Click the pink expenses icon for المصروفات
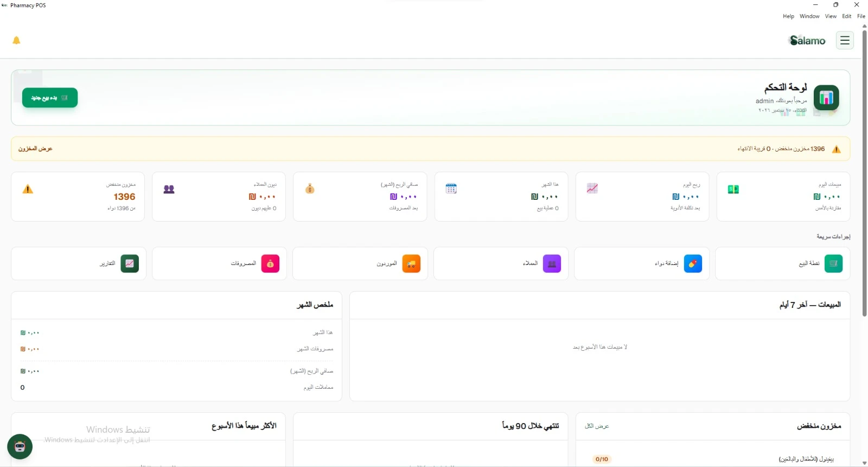The width and height of the screenshot is (868, 467). (x=270, y=263)
